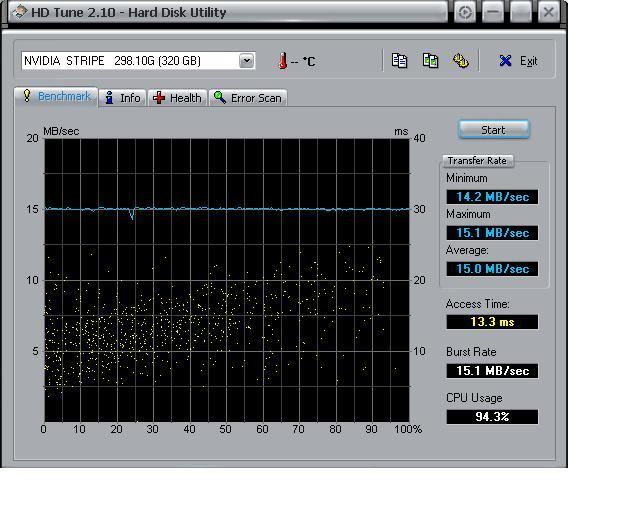Click the maximum value 15.1 MB/sec in Transfer Rate

(492, 233)
